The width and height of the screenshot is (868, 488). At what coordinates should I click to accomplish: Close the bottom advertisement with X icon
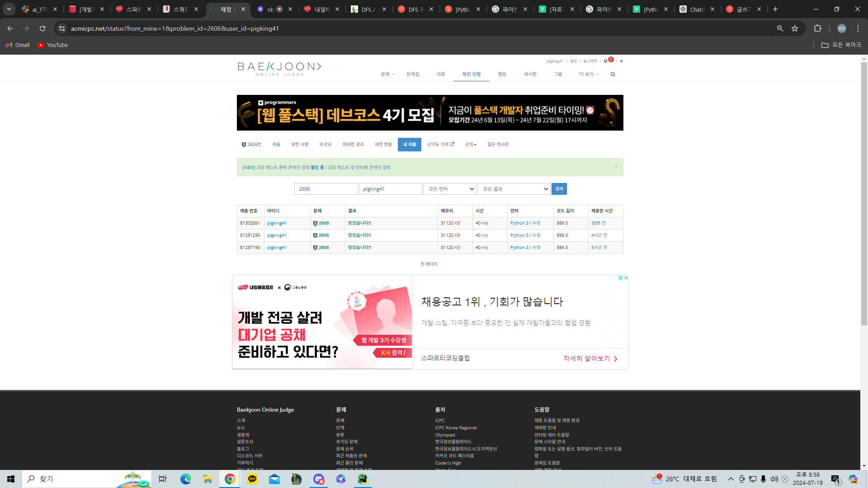[626, 278]
